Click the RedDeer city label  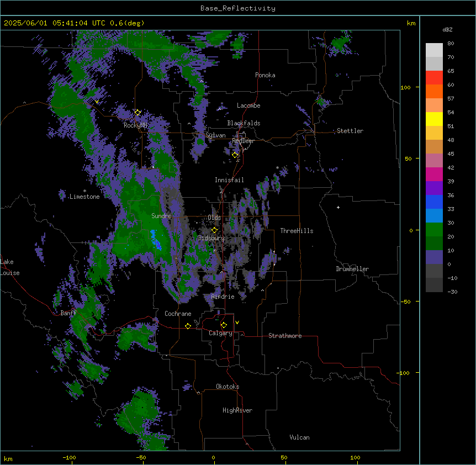243,141
